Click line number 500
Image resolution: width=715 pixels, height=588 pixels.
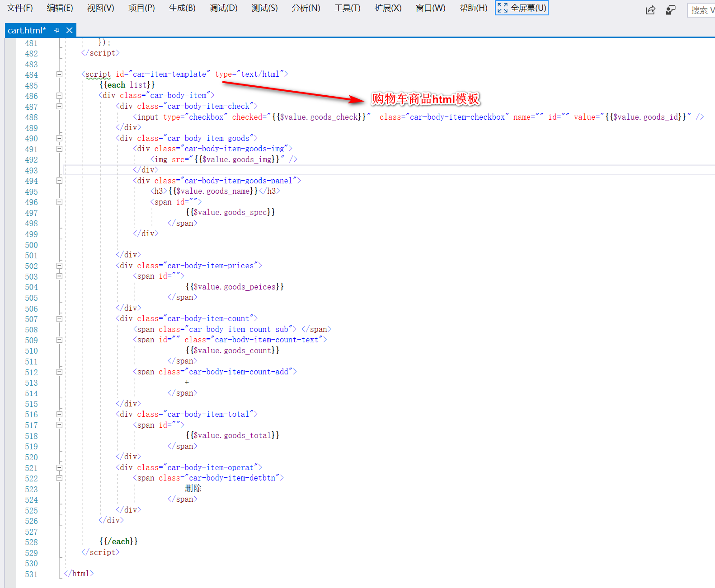32,245
